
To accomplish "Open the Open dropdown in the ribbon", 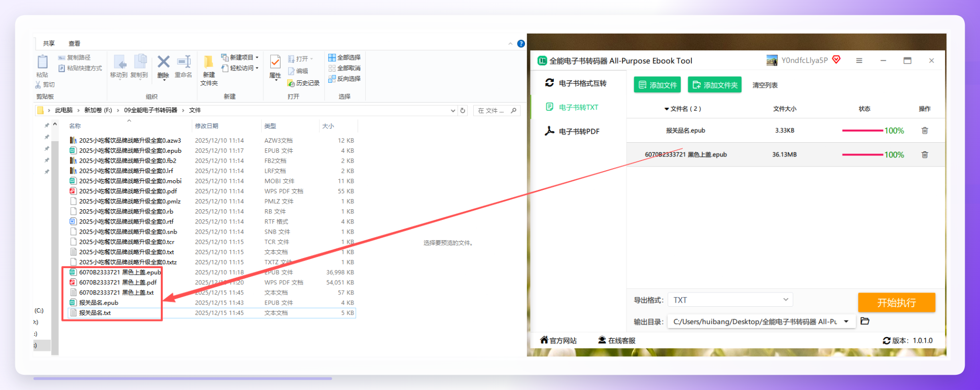I will point(300,59).
